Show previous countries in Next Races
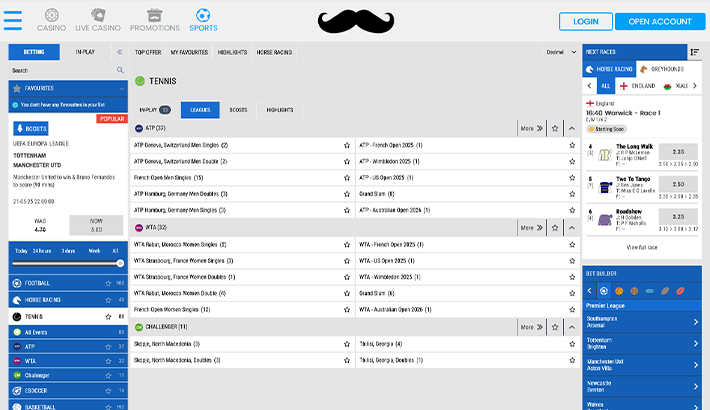The image size is (710, 410). 589,86
